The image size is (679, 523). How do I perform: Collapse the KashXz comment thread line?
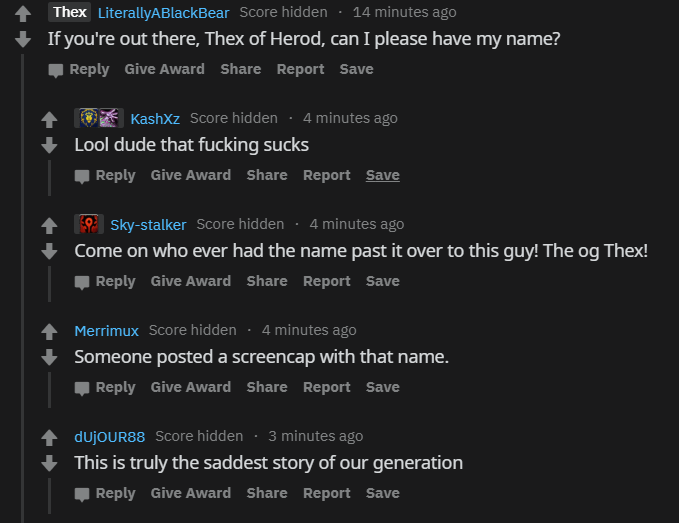tap(49, 176)
